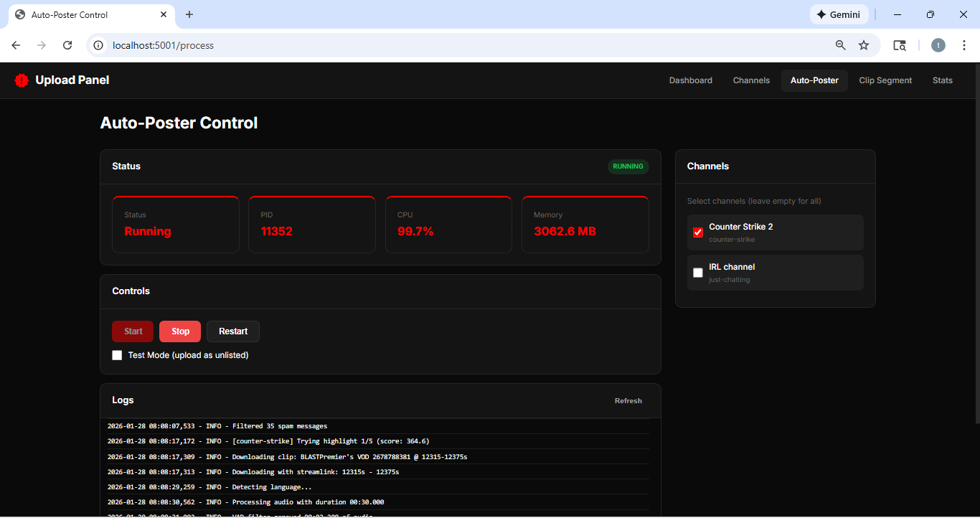This screenshot has height=518, width=980.
Task: Click the 'Processing audio with duration' log line
Action: 379,502
